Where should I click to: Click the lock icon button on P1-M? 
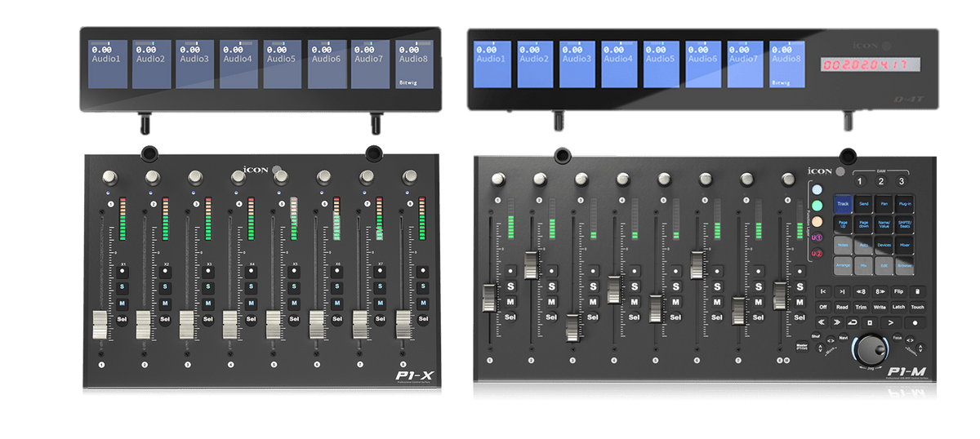pos(917,291)
